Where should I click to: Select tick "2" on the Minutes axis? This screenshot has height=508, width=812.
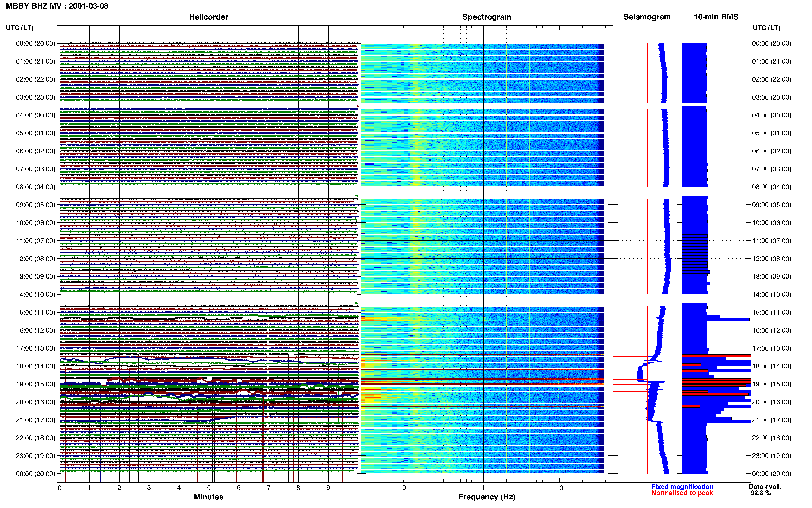click(x=119, y=488)
